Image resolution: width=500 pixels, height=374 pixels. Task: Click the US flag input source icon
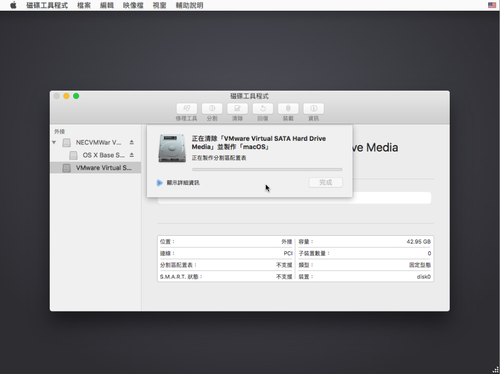coord(492,5)
